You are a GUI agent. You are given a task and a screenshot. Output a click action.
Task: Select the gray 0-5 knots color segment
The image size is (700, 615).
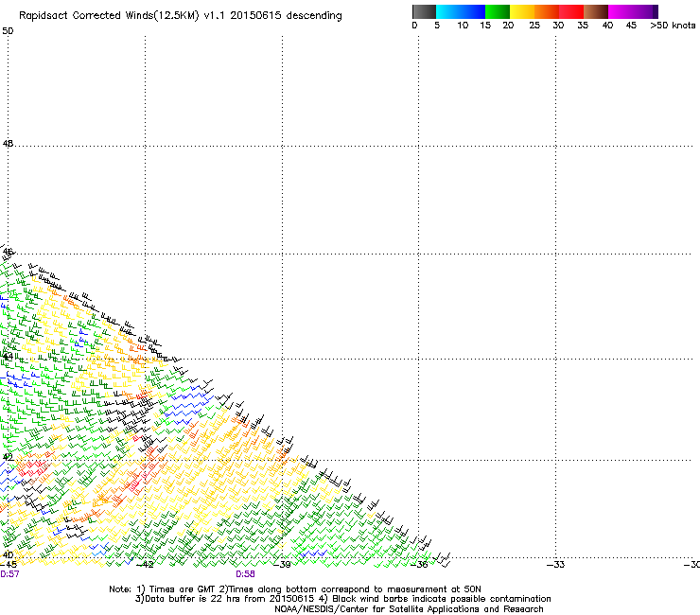click(424, 11)
